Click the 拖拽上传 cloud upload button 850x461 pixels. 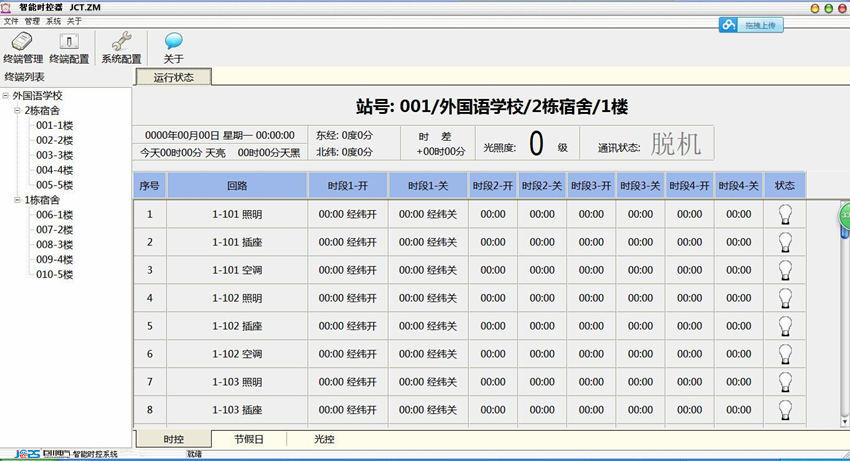(752, 25)
